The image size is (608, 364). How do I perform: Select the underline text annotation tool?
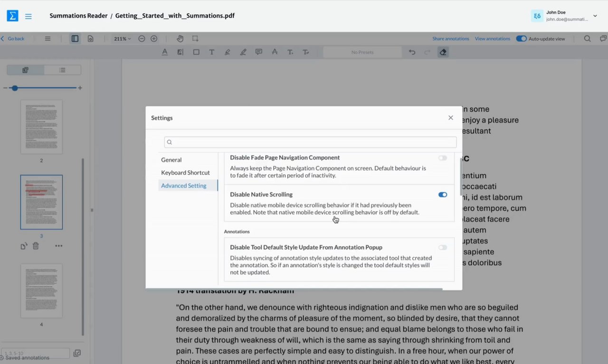(x=165, y=52)
